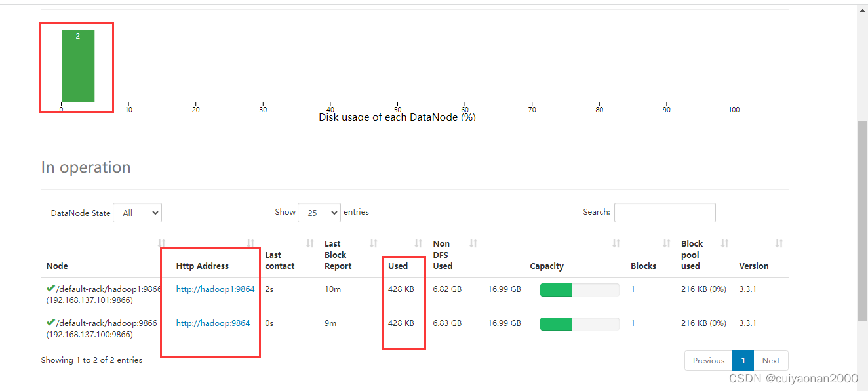Viewport: 868px width, 391px height.
Task: Click the Used column header text
Action: point(398,266)
